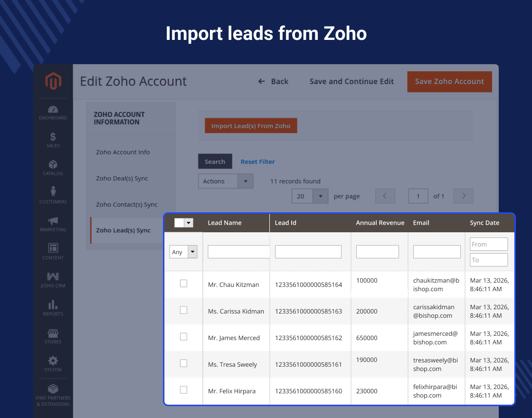Open the mass-select dropdown arrow in header
Image resolution: width=532 pixels, height=418 pixels.
coord(189,223)
